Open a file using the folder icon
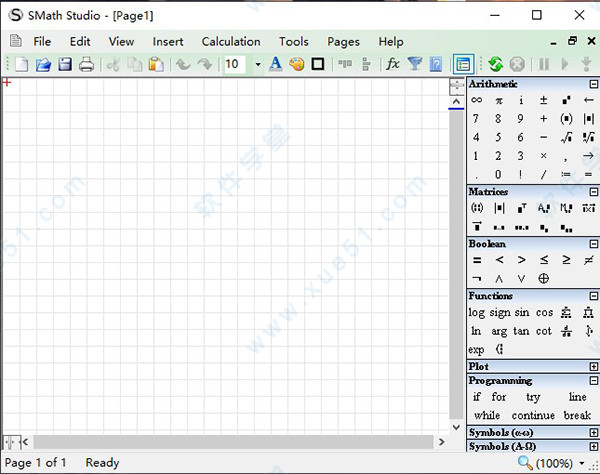The width and height of the screenshot is (600, 474). pyautogui.click(x=43, y=64)
